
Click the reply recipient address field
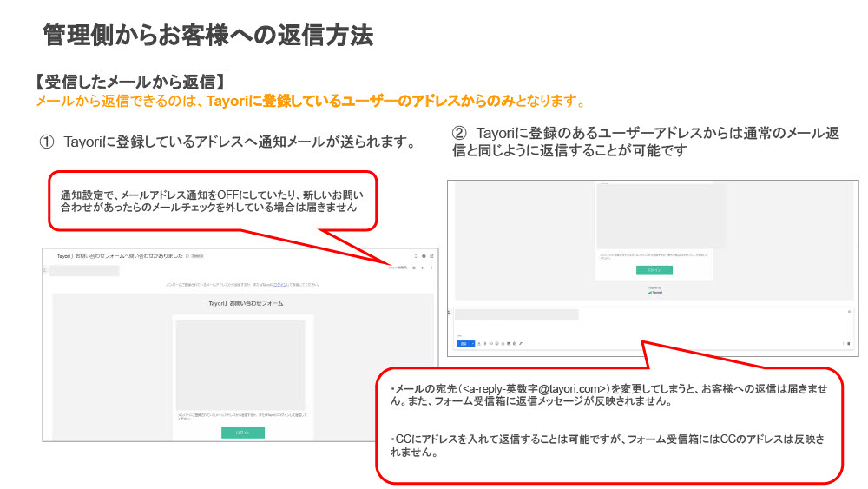click(x=516, y=314)
